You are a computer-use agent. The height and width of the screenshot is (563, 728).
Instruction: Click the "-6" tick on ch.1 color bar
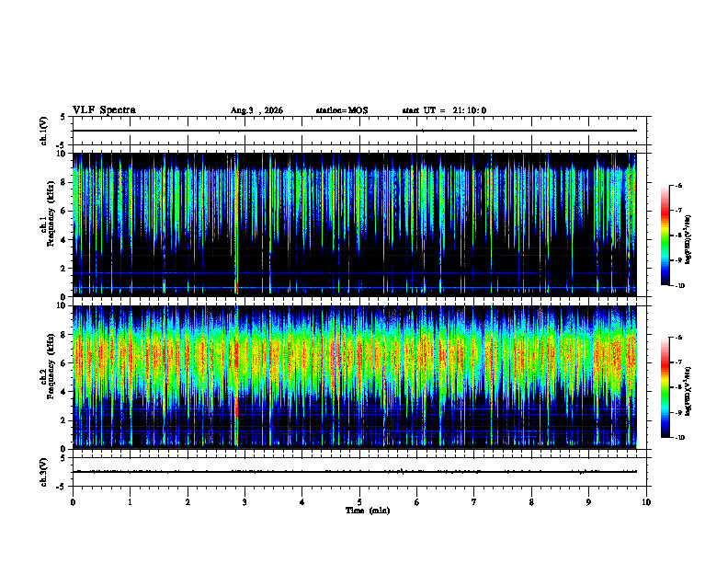(678, 185)
